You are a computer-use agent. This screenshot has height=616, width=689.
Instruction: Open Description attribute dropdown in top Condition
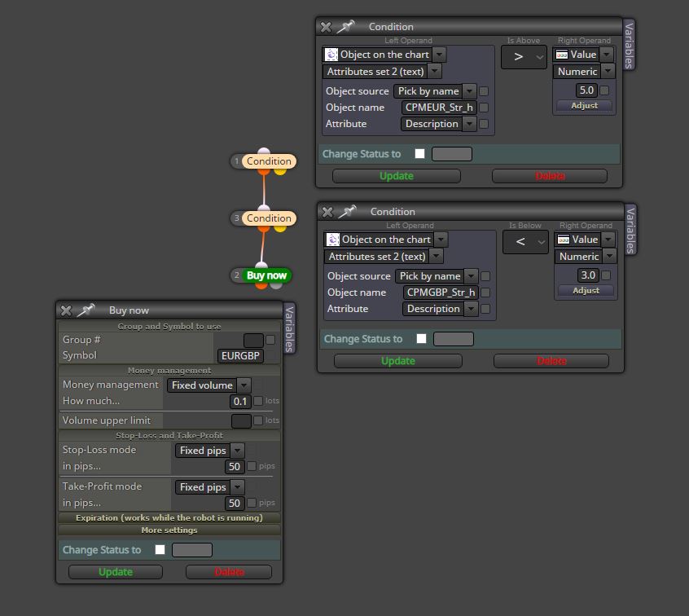tap(469, 124)
